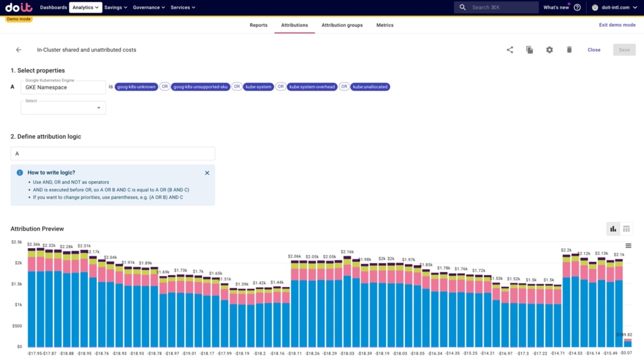The image size is (644, 362).
Task: Open the Governance dropdown menu
Action: coord(148,8)
